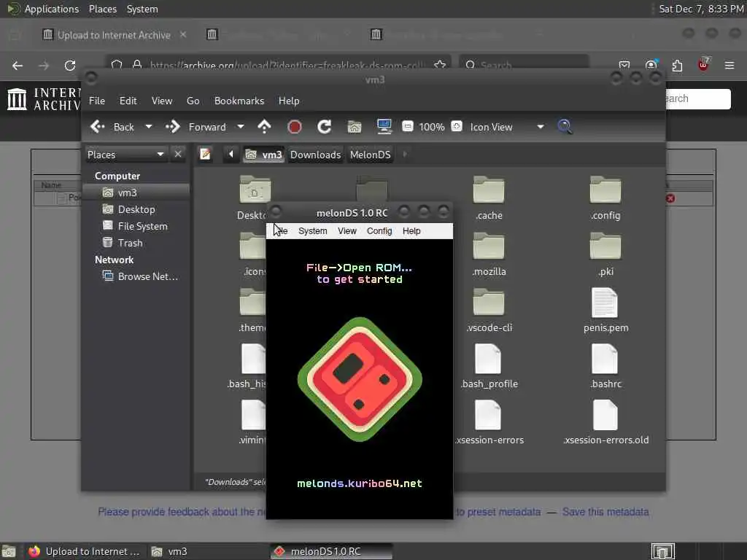Screen dimensions: 747x560
Task: Open the File menu in vm3 file manager
Action: (97, 101)
